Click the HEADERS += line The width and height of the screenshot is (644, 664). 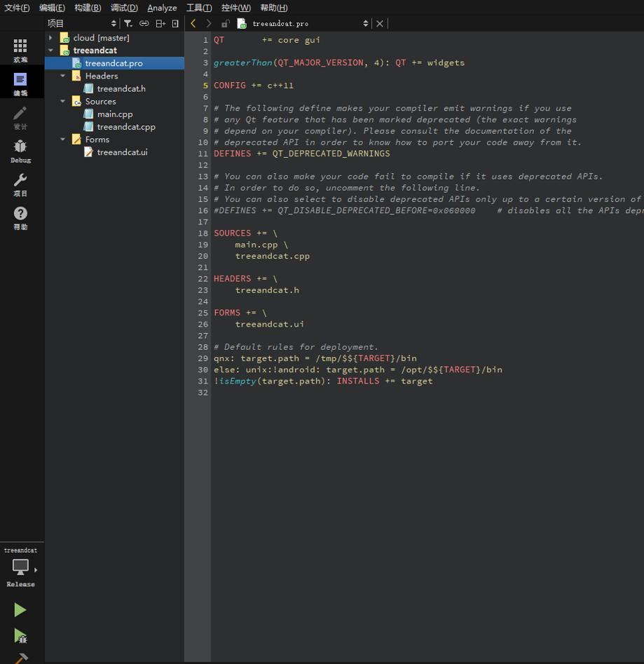(245, 278)
